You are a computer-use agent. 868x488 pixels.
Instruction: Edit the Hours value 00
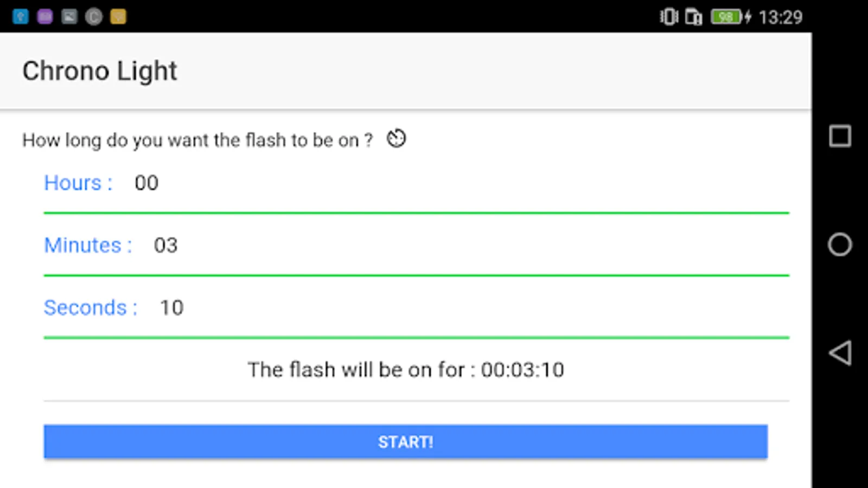point(146,183)
